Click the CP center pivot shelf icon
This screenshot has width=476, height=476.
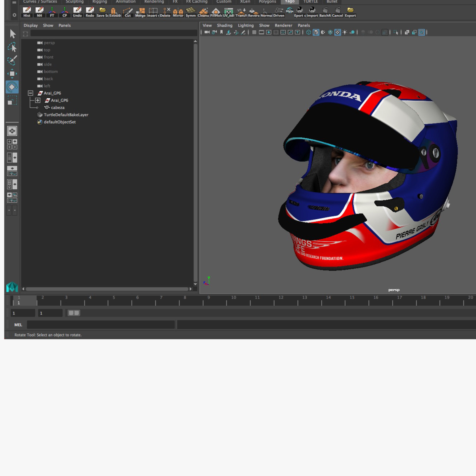(65, 12)
